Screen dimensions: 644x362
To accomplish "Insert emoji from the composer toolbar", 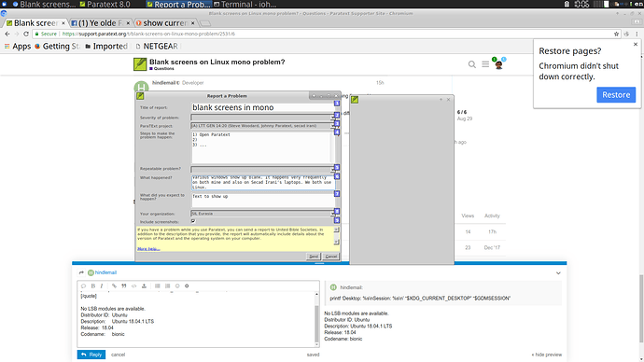I will point(177,286).
